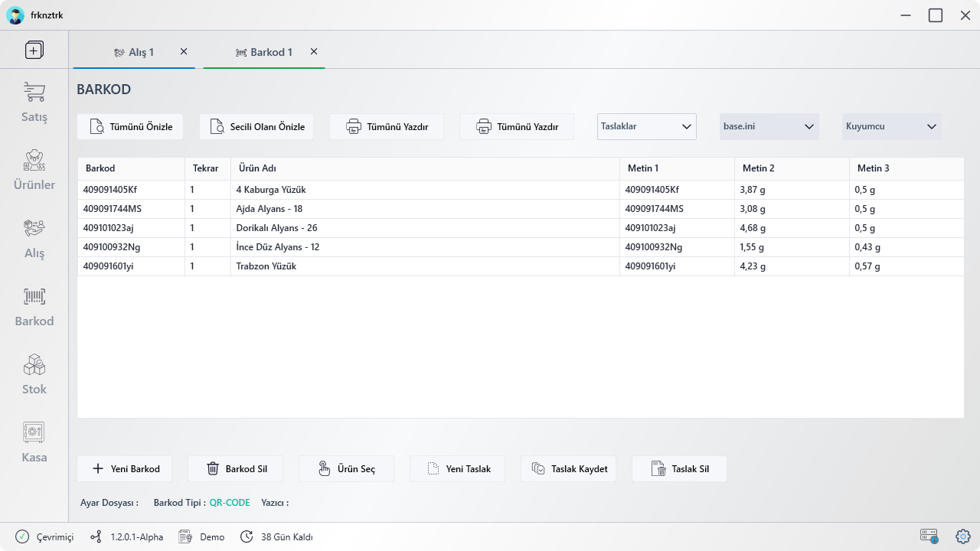Click the Ürün Adı column header

[x=425, y=168]
